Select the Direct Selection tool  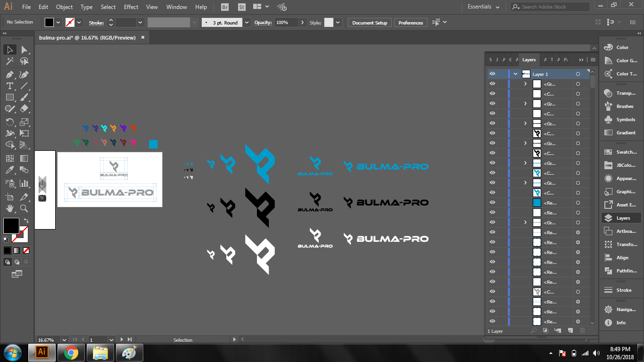25,50
